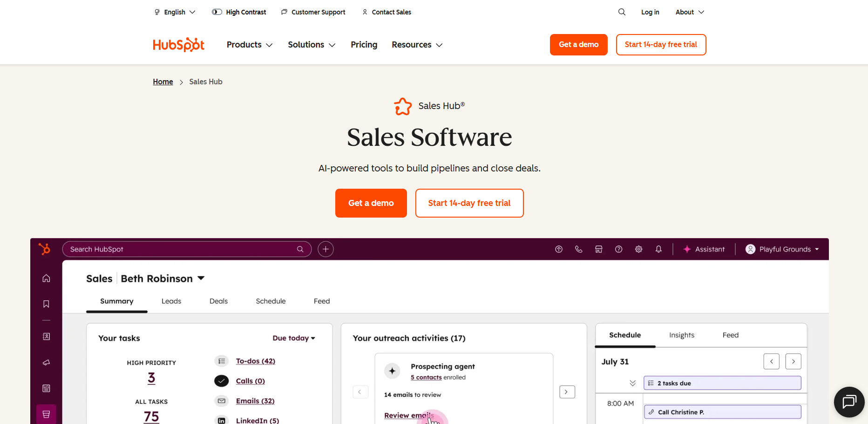Open the English language dropdown
Viewport: 868px width, 424px height.
pos(175,12)
